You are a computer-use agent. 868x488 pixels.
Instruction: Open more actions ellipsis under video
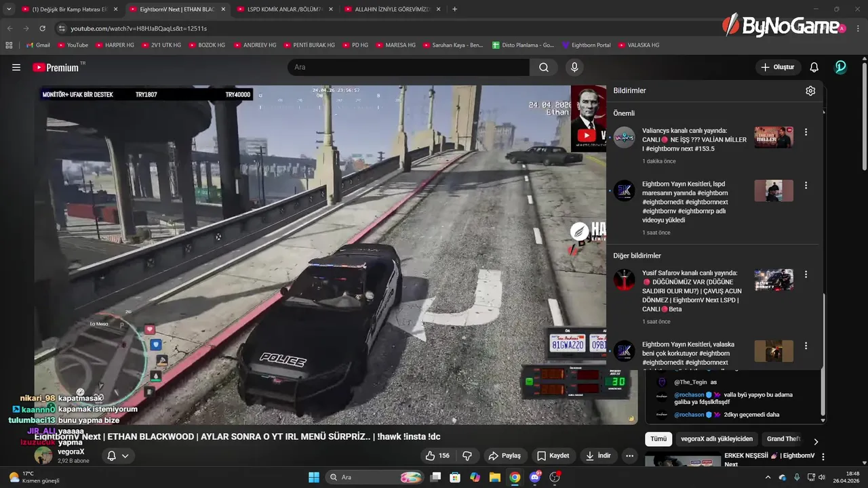coord(630,455)
